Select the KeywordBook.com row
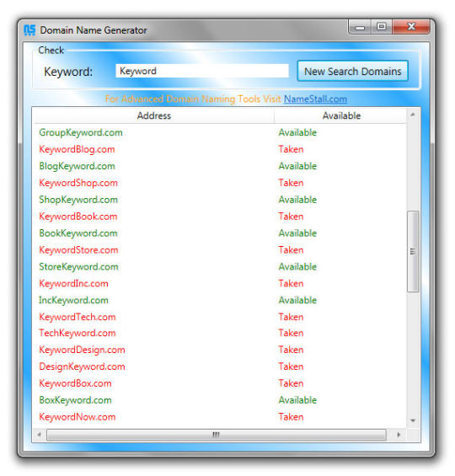The height and width of the screenshot is (476, 455). [x=220, y=217]
